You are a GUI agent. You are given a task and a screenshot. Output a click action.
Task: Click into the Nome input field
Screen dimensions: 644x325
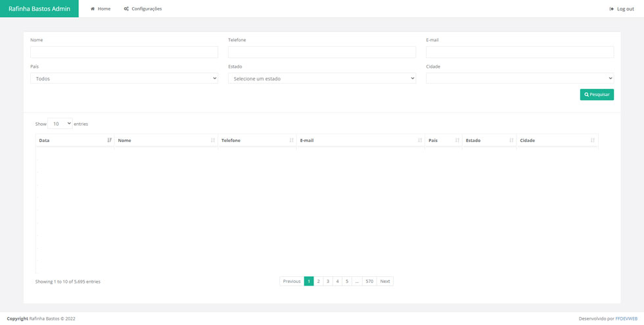(124, 52)
